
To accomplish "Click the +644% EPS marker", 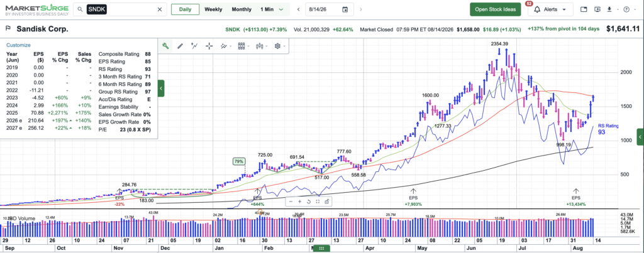I will point(257,204).
